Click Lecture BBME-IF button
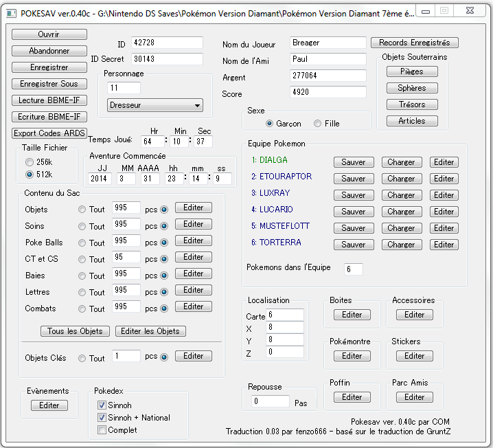493x448 pixels. pyautogui.click(x=49, y=100)
